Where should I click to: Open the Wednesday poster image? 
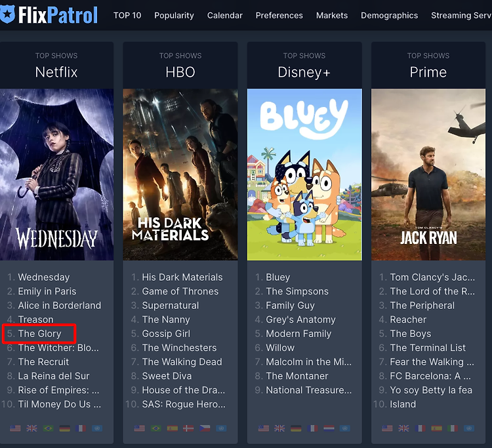57,174
